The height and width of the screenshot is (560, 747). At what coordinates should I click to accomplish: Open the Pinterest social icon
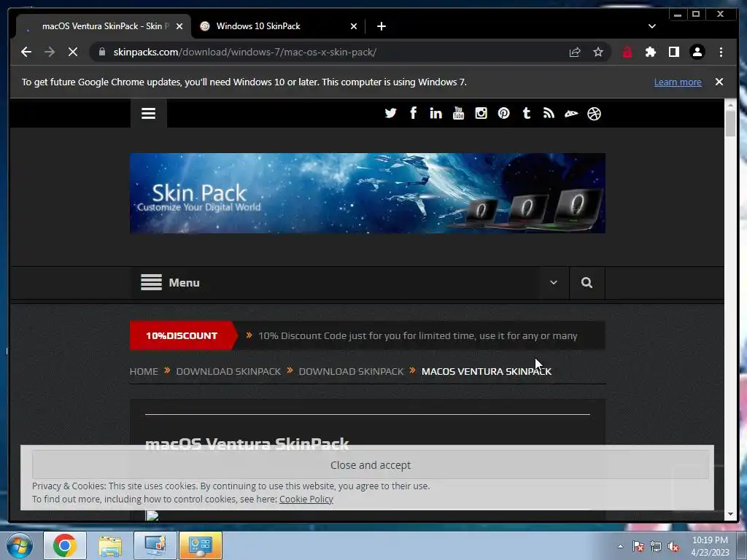click(x=503, y=113)
